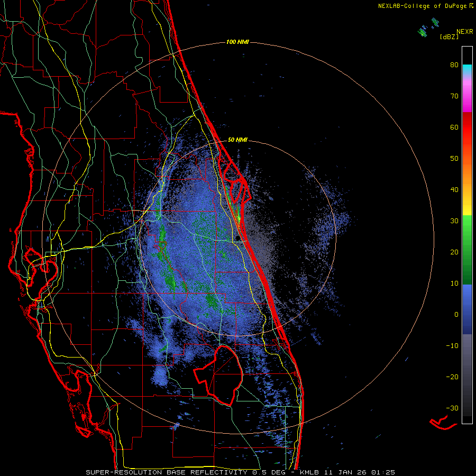
Task: Select the -30 value on the dBZ scale
Action: click(x=452, y=408)
